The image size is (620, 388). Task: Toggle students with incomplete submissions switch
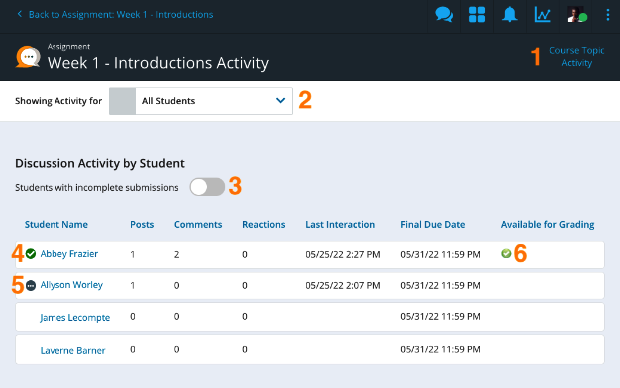tap(207, 187)
